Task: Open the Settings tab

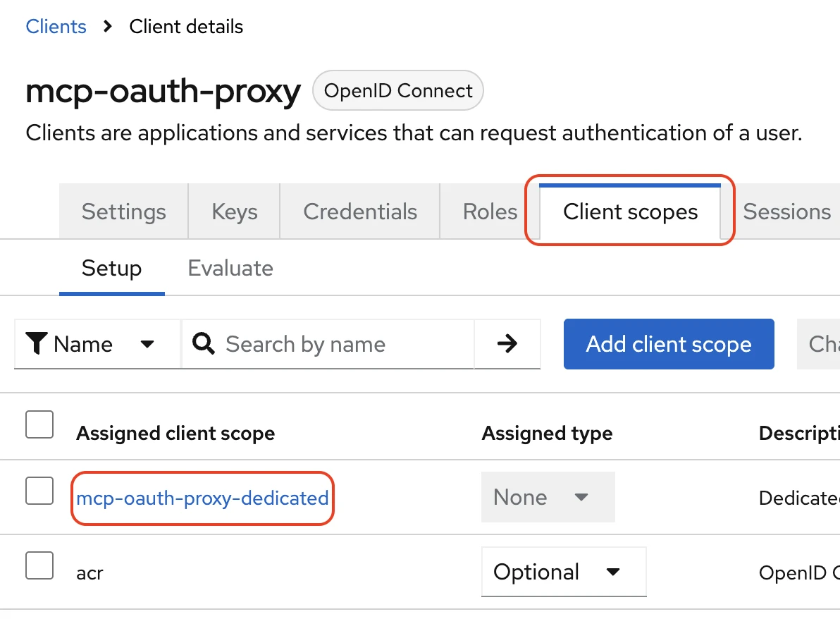Action: (123, 212)
